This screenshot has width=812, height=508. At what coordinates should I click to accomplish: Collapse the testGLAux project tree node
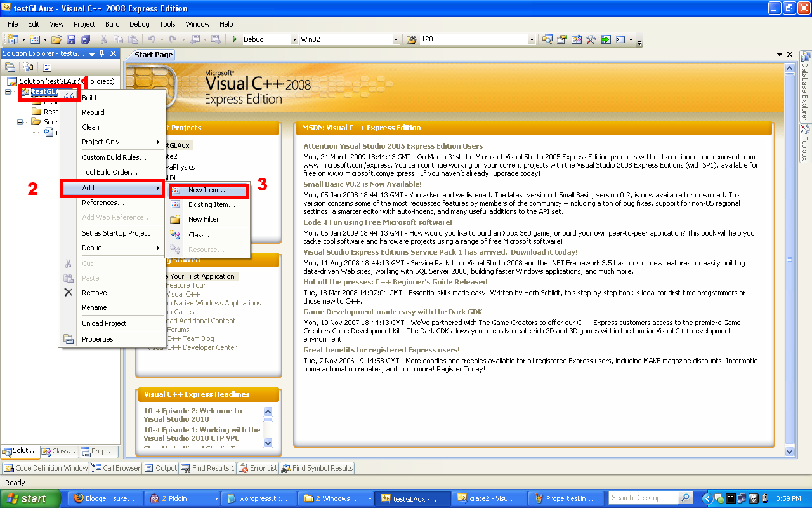click(x=8, y=91)
